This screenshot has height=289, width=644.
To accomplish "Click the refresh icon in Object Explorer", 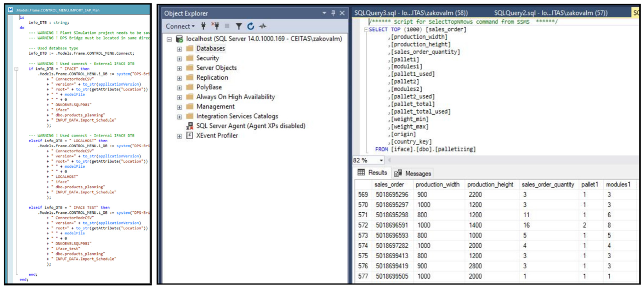I will [x=250, y=26].
